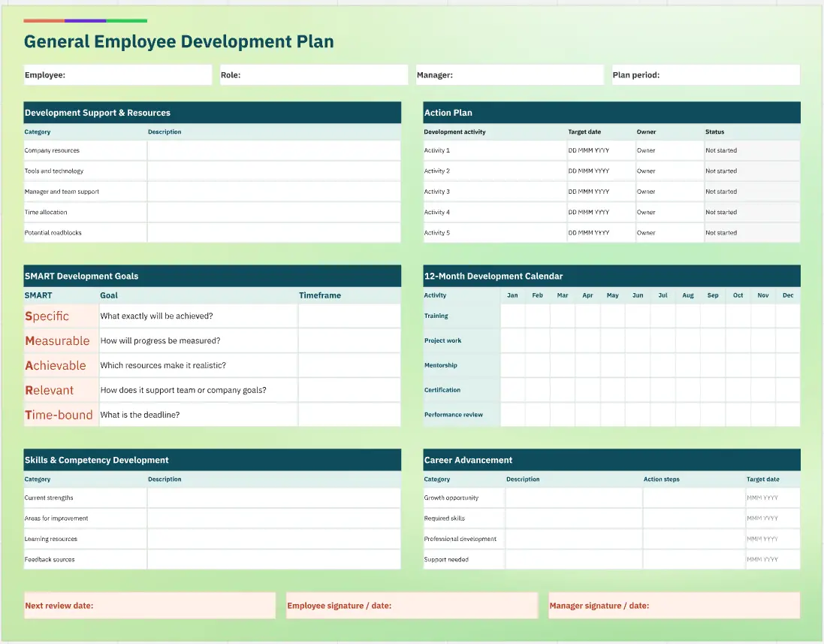Select the General Employee Development Plan title
This screenshot has width=824, height=644.
[179, 41]
